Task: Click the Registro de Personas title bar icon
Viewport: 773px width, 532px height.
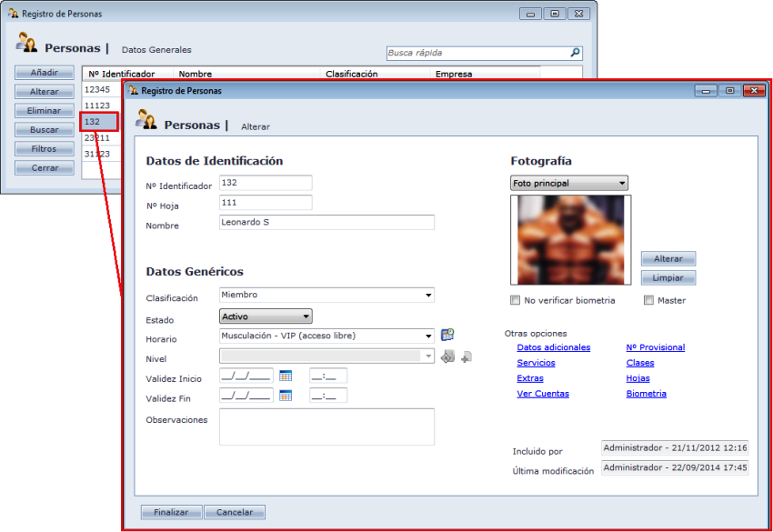Action: (x=134, y=91)
